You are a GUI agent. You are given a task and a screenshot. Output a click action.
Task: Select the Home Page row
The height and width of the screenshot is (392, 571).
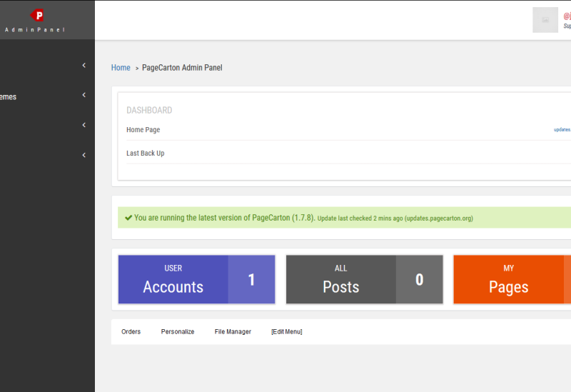pos(348,130)
